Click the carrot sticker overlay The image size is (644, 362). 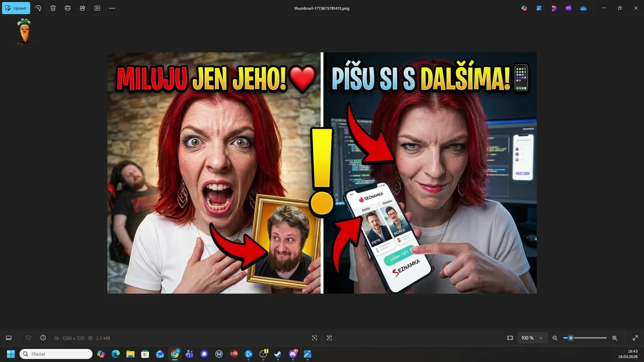(x=24, y=31)
